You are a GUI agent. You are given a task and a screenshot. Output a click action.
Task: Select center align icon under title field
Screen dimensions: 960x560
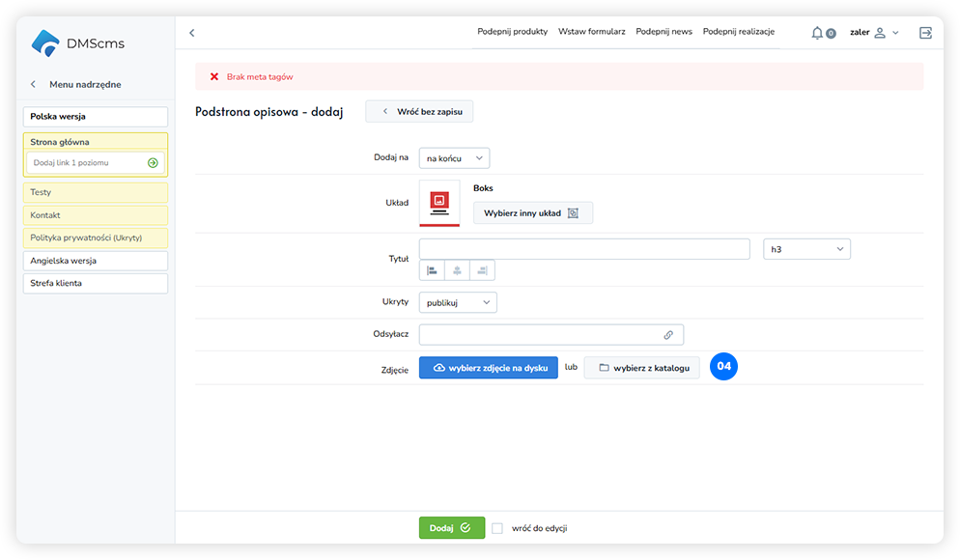tap(457, 270)
